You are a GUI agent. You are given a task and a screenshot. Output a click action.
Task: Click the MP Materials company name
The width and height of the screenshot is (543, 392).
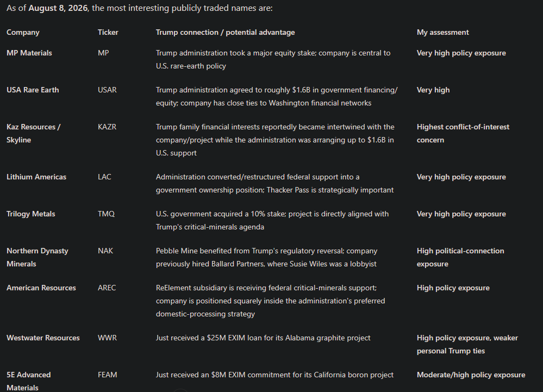pos(29,53)
